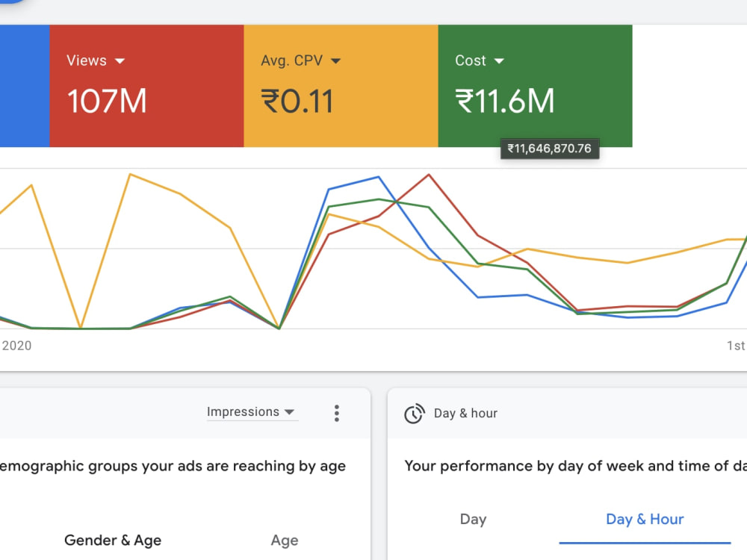Click the green Cost scorecard tile

[x=536, y=86]
